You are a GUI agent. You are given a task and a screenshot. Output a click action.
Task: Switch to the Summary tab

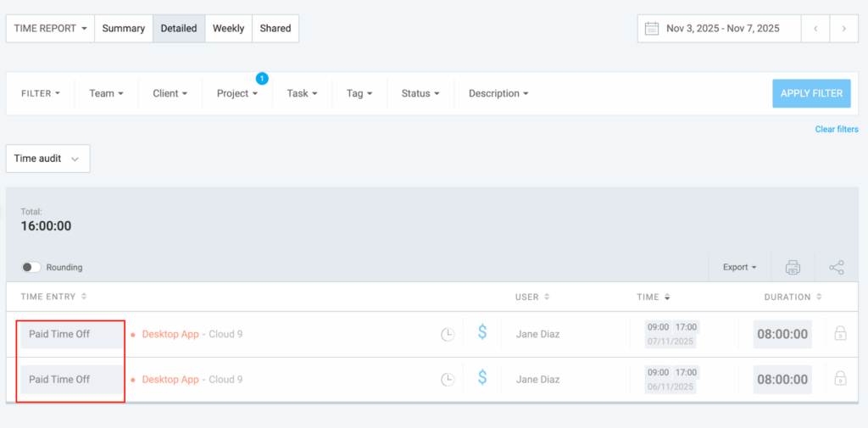(x=124, y=28)
